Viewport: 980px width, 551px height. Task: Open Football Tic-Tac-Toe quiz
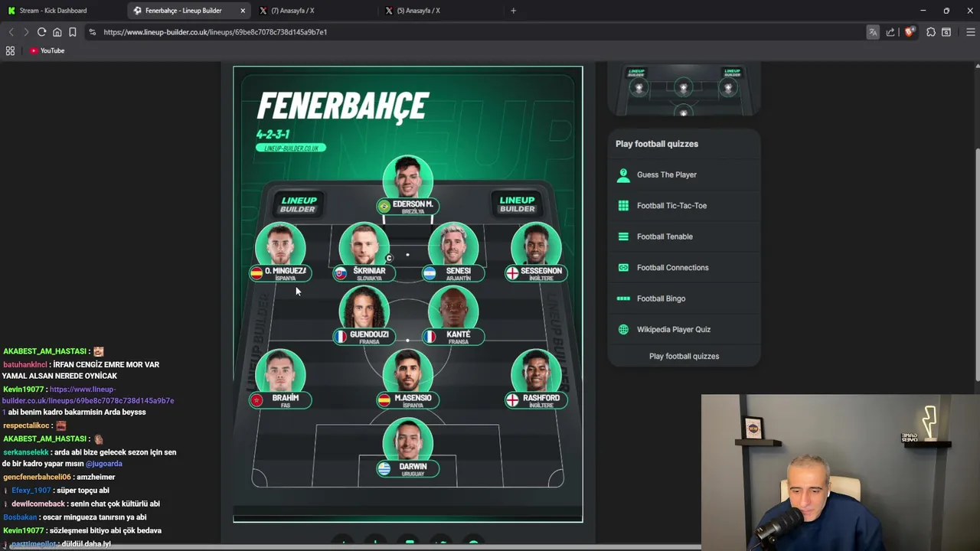pyautogui.click(x=684, y=206)
